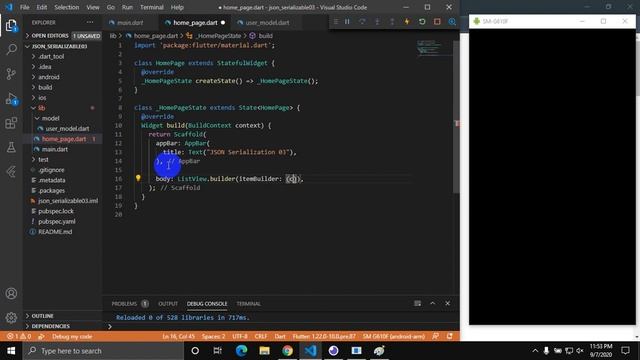Trigger Flutter Hot Reload lightning icon
Viewport: 640px width, 360px height.
click(x=407, y=22)
